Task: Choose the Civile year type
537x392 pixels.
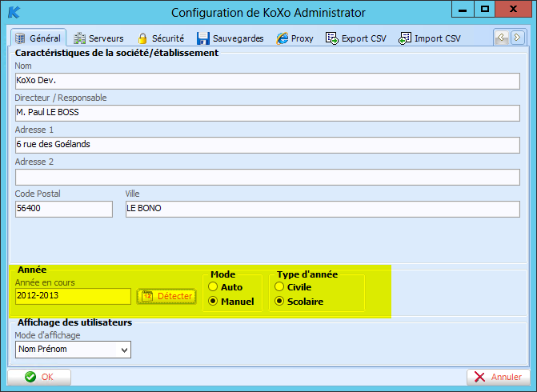Action: [279, 287]
